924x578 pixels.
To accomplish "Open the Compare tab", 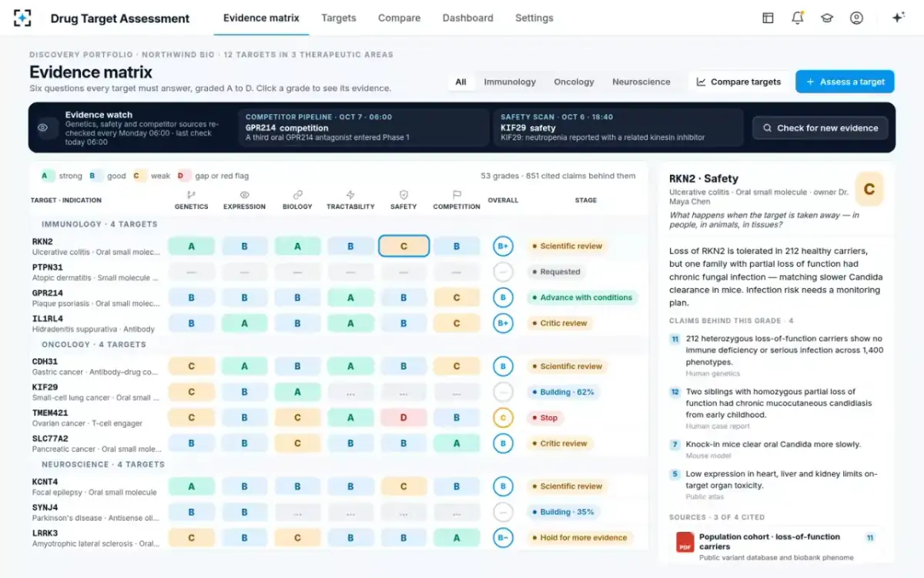I will coord(399,18).
